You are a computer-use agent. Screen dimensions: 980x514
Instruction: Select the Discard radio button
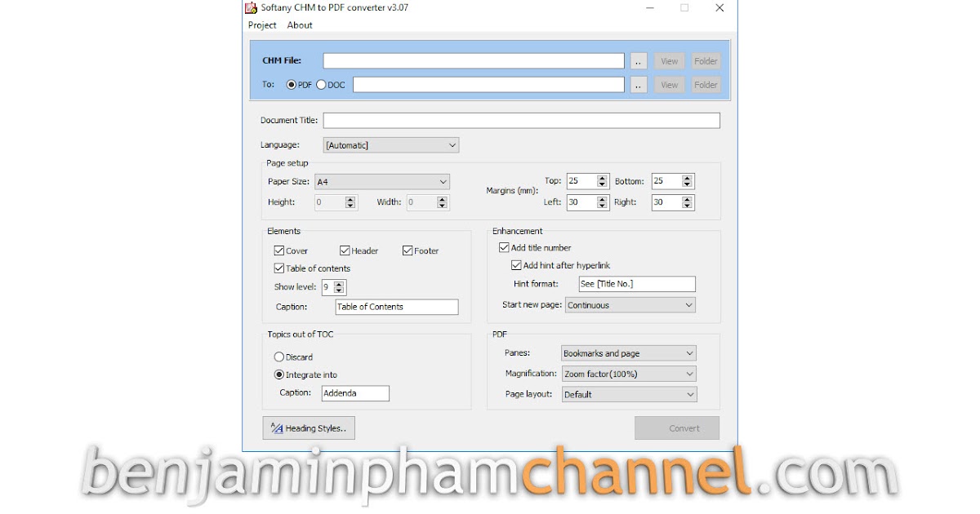coord(279,357)
